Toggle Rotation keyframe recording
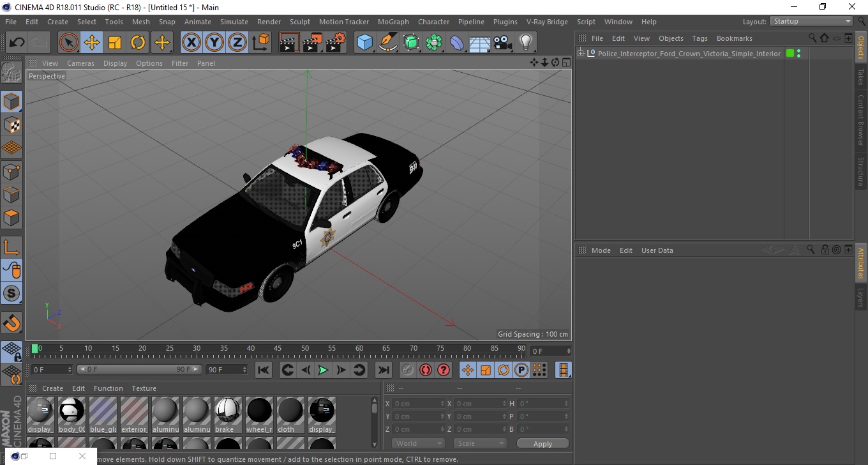The image size is (868, 465). [x=504, y=370]
